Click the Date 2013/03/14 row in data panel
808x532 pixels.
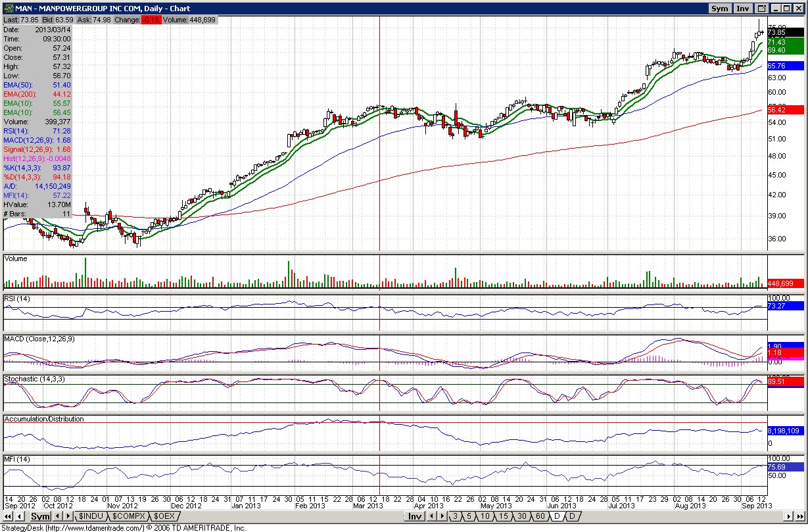(37, 30)
